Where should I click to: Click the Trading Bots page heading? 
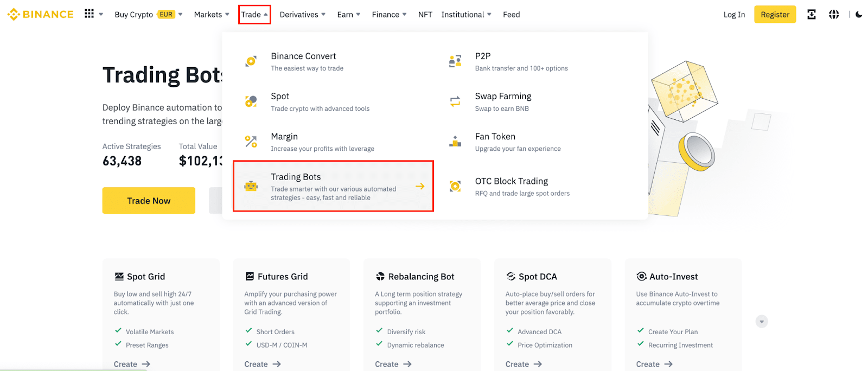coord(162,75)
